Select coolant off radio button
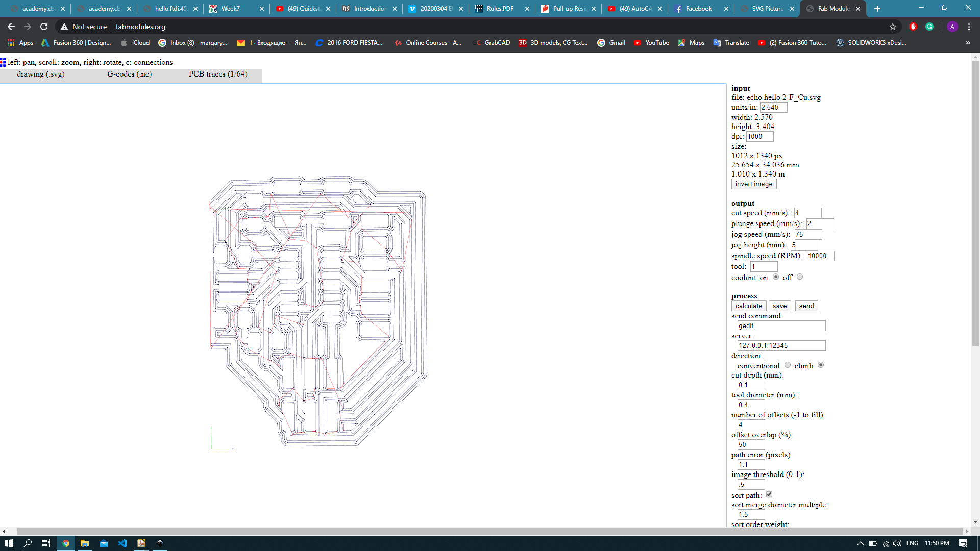980x551 pixels. 800,277
